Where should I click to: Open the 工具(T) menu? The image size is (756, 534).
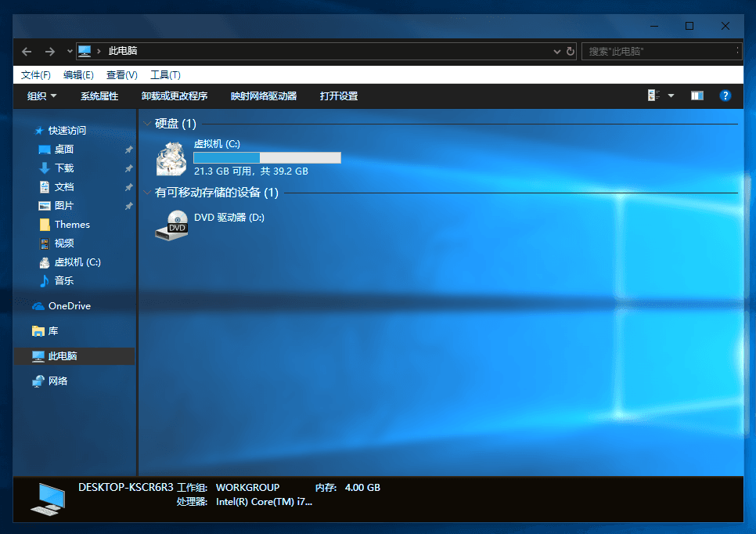pos(165,74)
